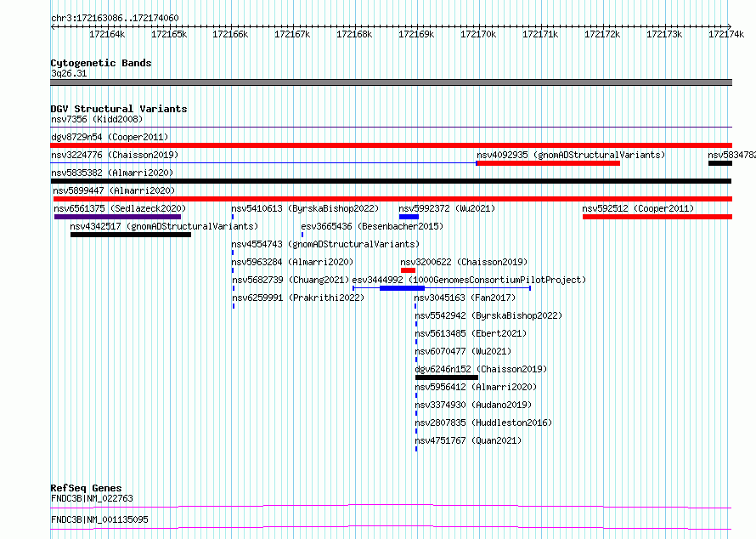Open the FNDC3B|NM_001135095 gene label
The height and width of the screenshot is (539, 756).
click(x=99, y=519)
